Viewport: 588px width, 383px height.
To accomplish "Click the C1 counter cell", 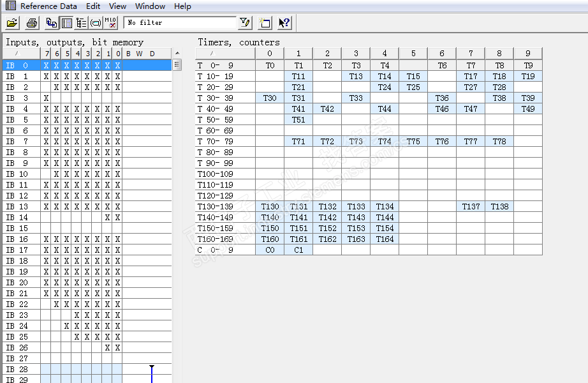I will (298, 250).
